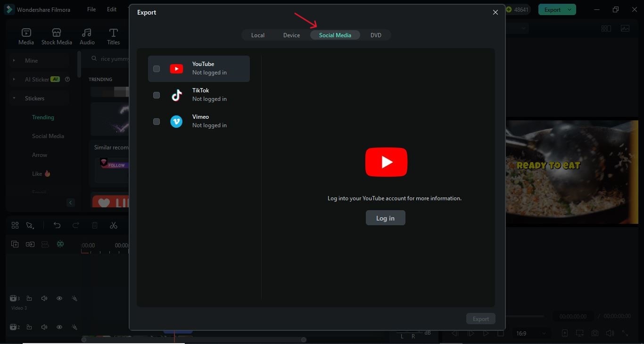Click the disabled Export button in the dialog
Image resolution: width=644 pixels, height=344 pixels.
tap(481, 319)
